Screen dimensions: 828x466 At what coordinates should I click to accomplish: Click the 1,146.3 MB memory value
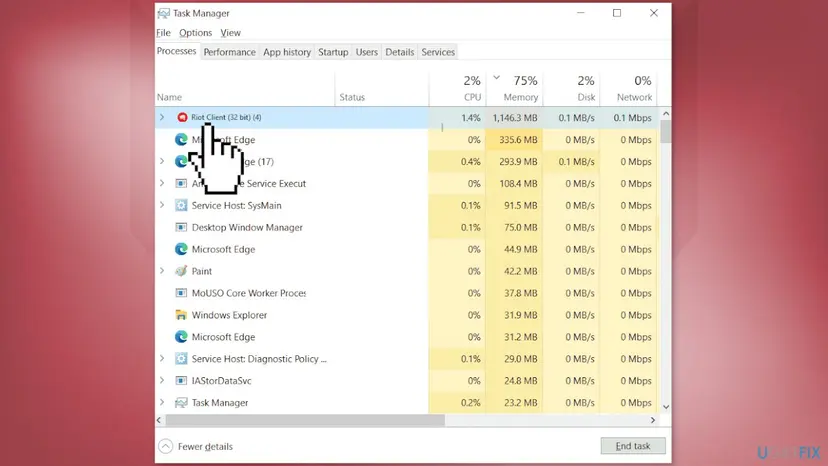tap(515, 118)
